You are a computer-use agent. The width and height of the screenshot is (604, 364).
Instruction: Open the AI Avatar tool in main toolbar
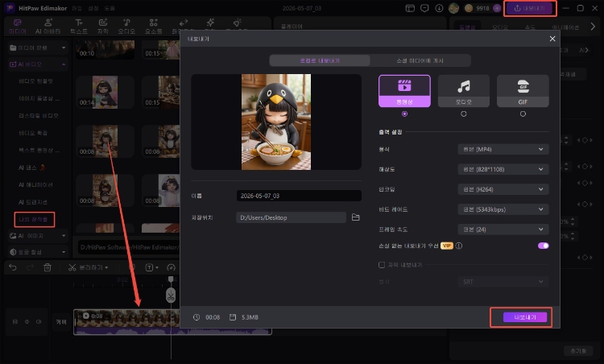point(48,27)
